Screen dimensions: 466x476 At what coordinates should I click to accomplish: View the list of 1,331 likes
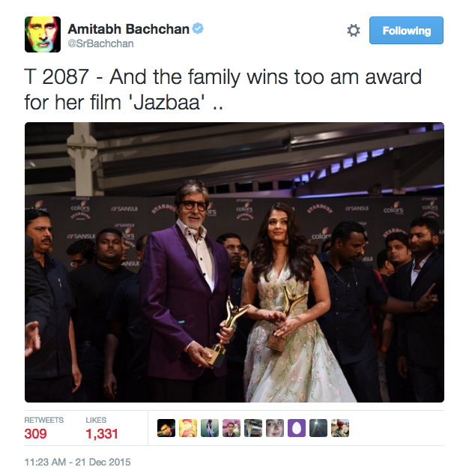tap(102, 428)
